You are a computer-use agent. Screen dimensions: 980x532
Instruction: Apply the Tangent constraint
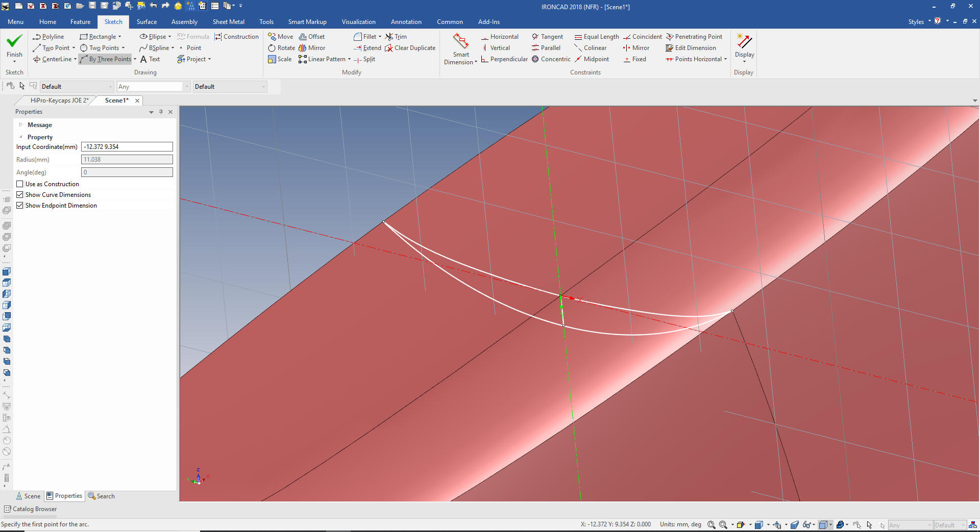coord(547,37)
